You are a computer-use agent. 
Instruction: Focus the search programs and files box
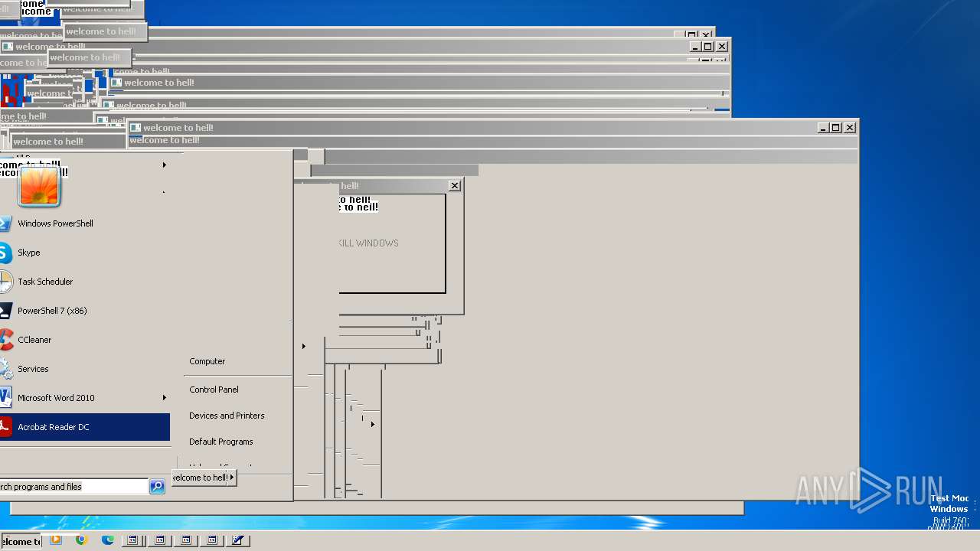[73, 487]
